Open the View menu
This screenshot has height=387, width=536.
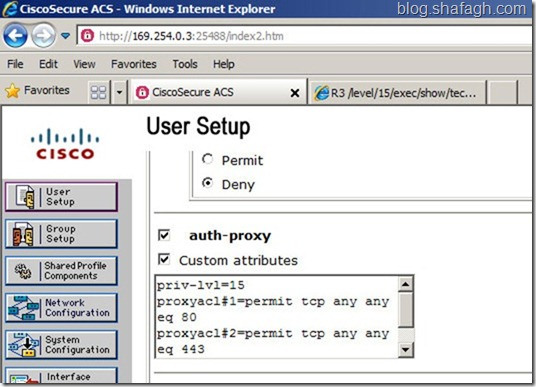point(84,64)
